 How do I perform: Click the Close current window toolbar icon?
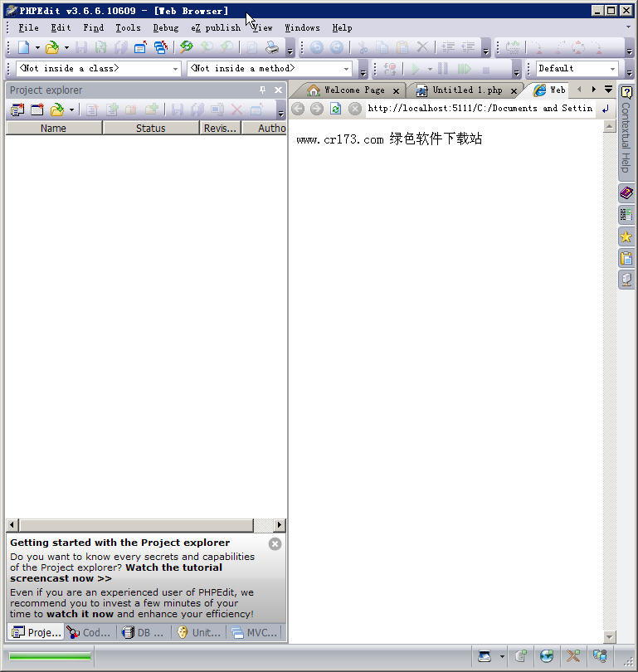pos(140,47)
